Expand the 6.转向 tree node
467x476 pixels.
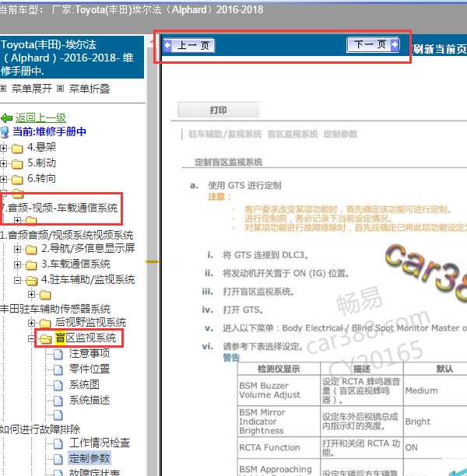point(3,179)
